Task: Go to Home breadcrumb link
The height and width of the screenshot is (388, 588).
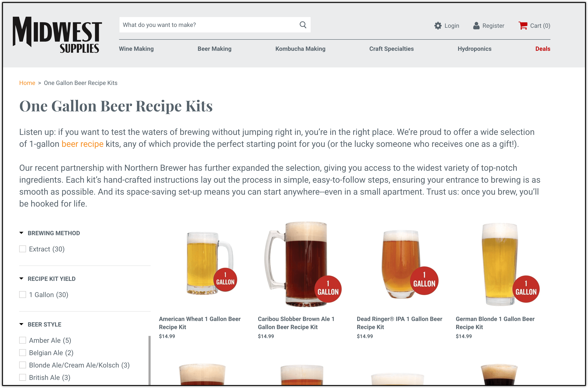Action: 27,83
